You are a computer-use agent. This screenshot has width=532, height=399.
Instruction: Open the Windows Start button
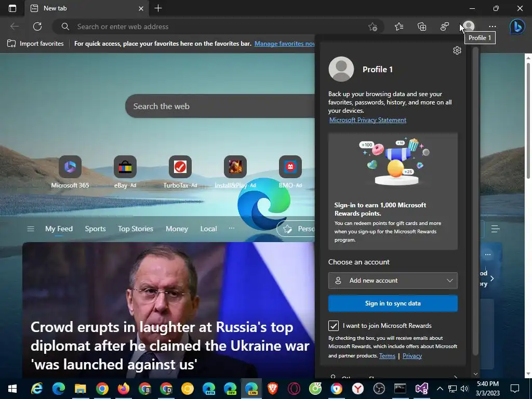point(12,389)
